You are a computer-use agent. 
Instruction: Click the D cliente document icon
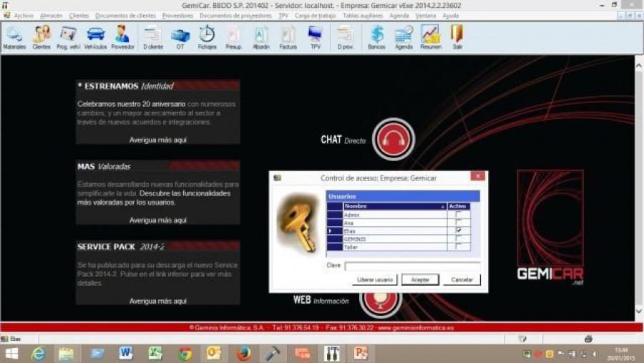coord(153,37)
